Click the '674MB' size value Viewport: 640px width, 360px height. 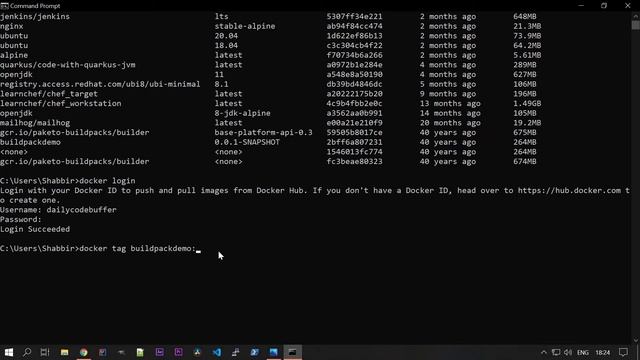[x=524, y=162]
